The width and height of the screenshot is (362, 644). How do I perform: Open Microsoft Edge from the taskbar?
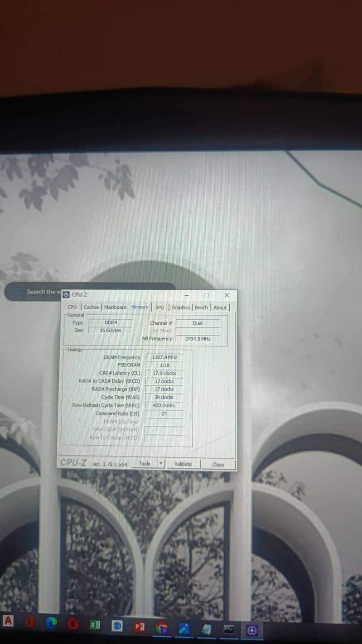(52, 624)
